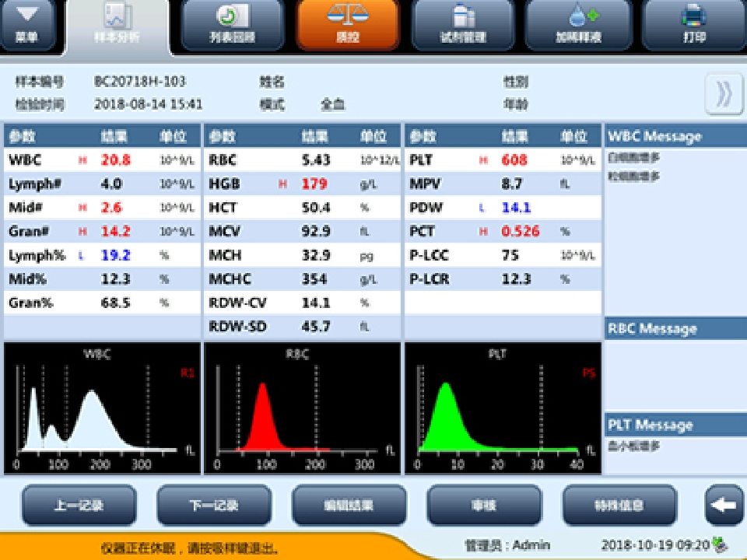This screenshot has width=747, height=560.
Task: Open 质控 quality control scales icon
Action: tap(346, 24)
